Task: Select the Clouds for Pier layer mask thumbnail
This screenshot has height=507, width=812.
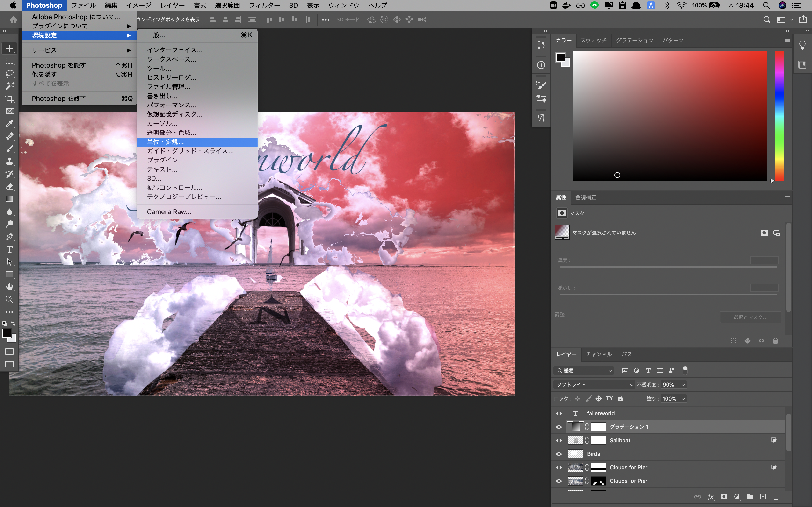Action: [598, 467]
